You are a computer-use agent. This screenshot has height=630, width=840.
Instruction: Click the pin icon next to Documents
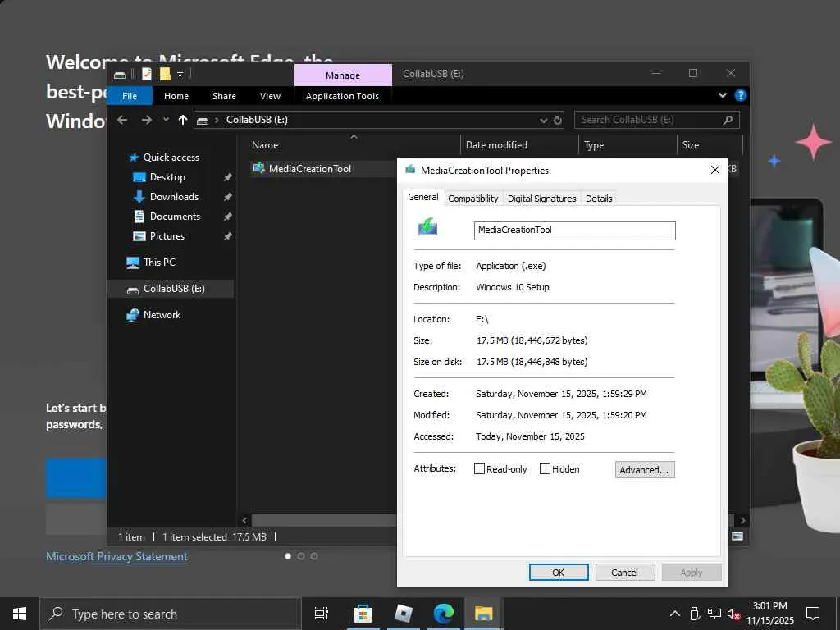tap(228, 217)
